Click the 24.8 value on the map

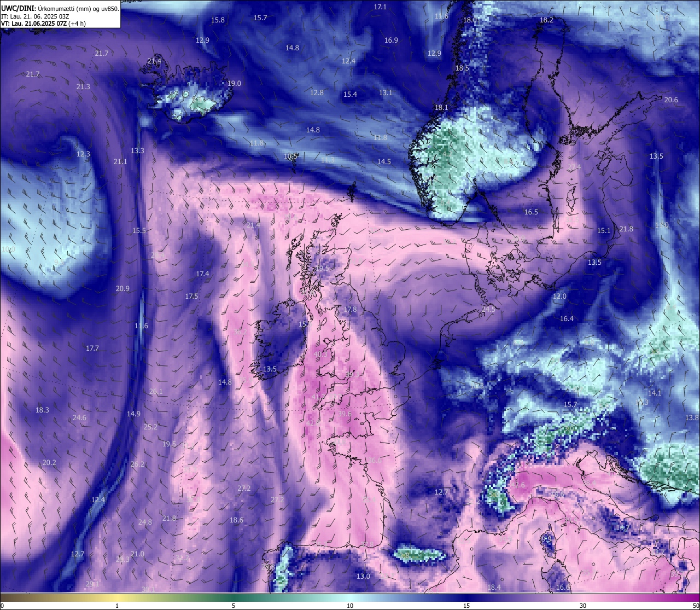click(145, 522)
